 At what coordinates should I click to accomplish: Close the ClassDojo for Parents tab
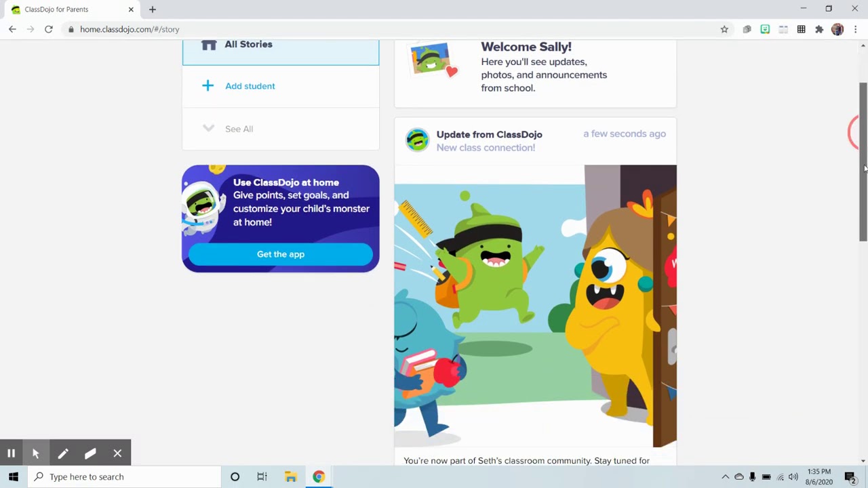[x=131, y=9]
